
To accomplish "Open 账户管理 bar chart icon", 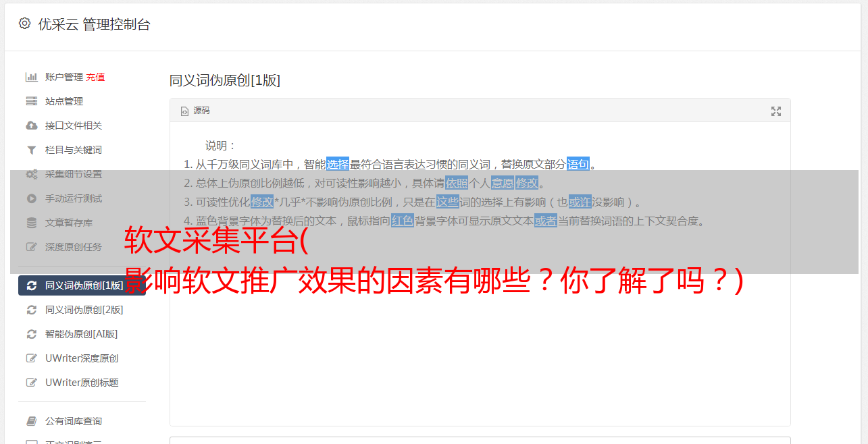I will coord(31,77).
